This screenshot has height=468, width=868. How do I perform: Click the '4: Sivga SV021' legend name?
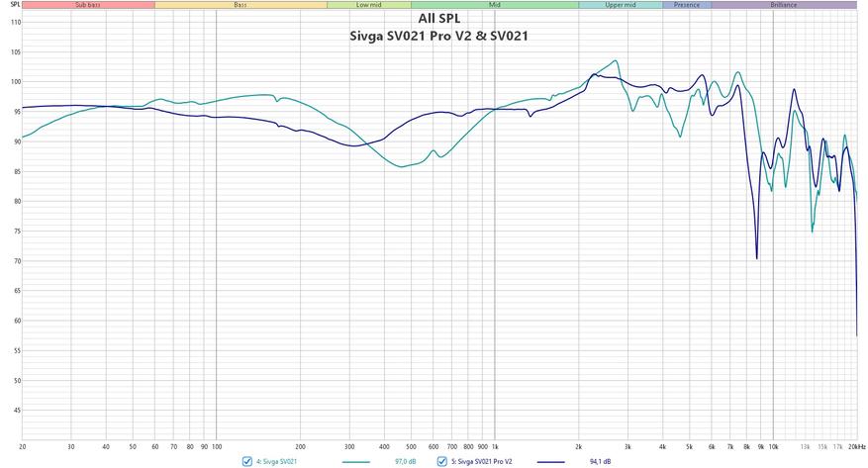pos(276,461)
